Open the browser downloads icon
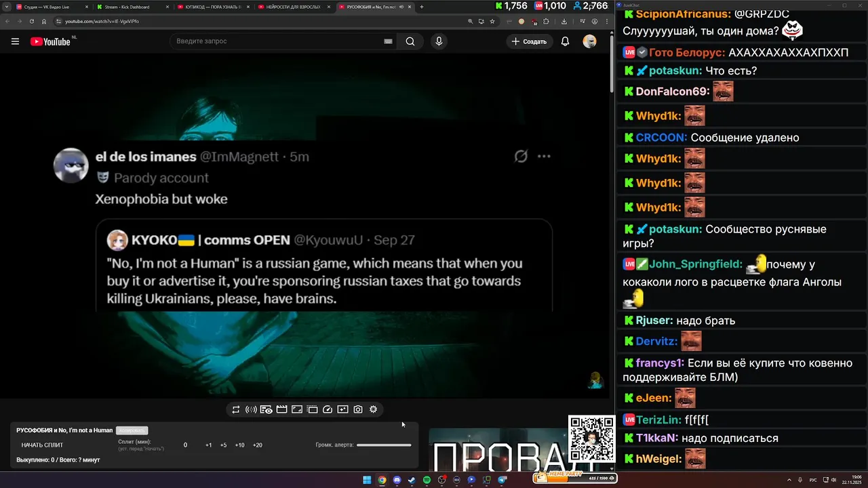The width and height of the screenshot is (868, 488). (x=564, y=21)
